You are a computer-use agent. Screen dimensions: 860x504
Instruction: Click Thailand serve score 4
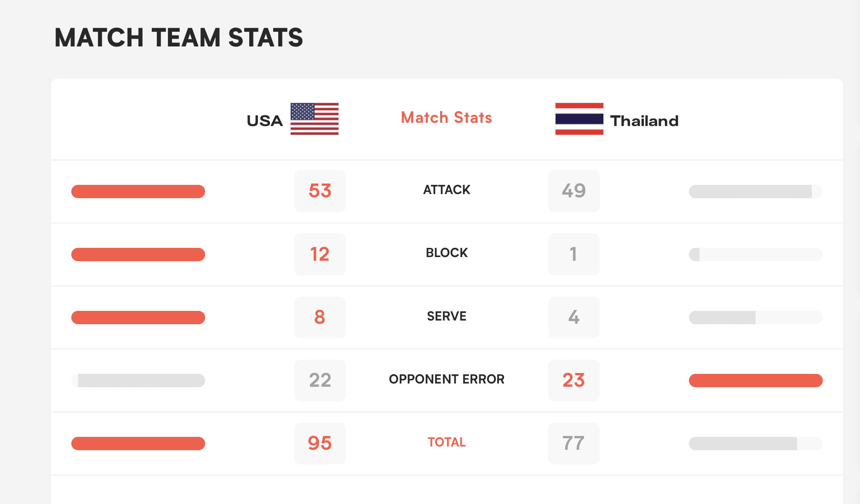[x=573, y=317]
